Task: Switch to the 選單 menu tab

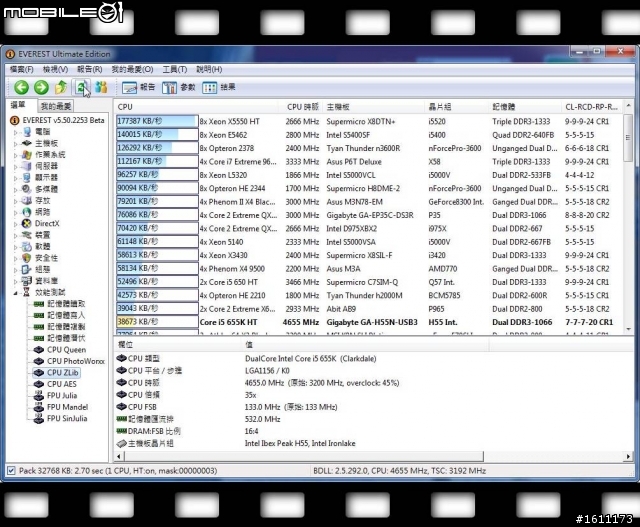Action: click(x=18, y=105)
